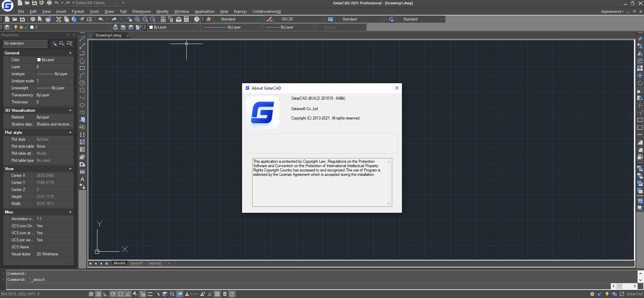Select the Construction Line tool
644x298 pixels.
[x=82, y=46]
